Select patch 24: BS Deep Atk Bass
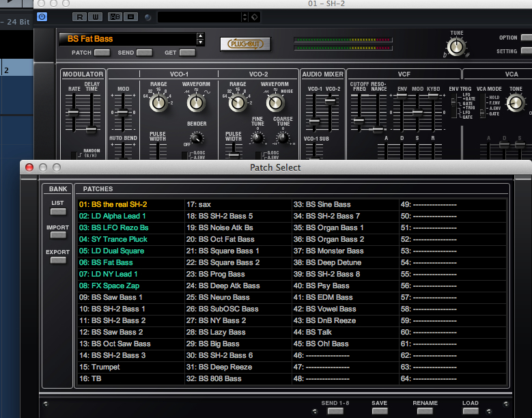This screenshot has height=418, width=532. pyautogui.click(x=238, y=285)
